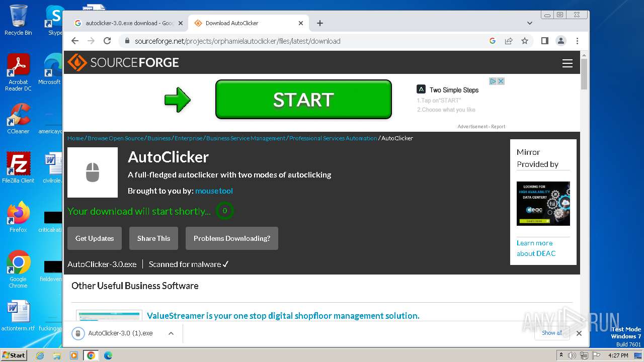Click the Share This button
This screenshot has height=362, width=644.
click(153, 238)
